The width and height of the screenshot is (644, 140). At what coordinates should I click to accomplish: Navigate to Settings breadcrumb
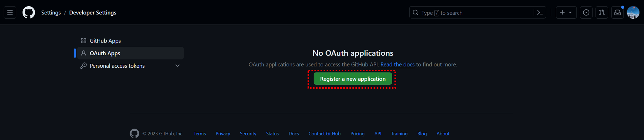click(x=51, y=12)
